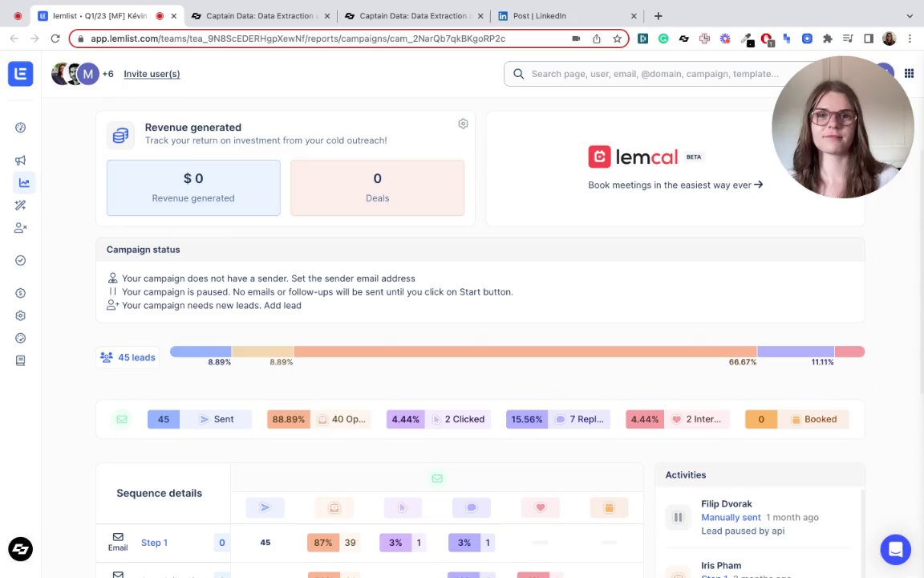
Task: Open the document list icon in sidebar
Action: point(21,360)
